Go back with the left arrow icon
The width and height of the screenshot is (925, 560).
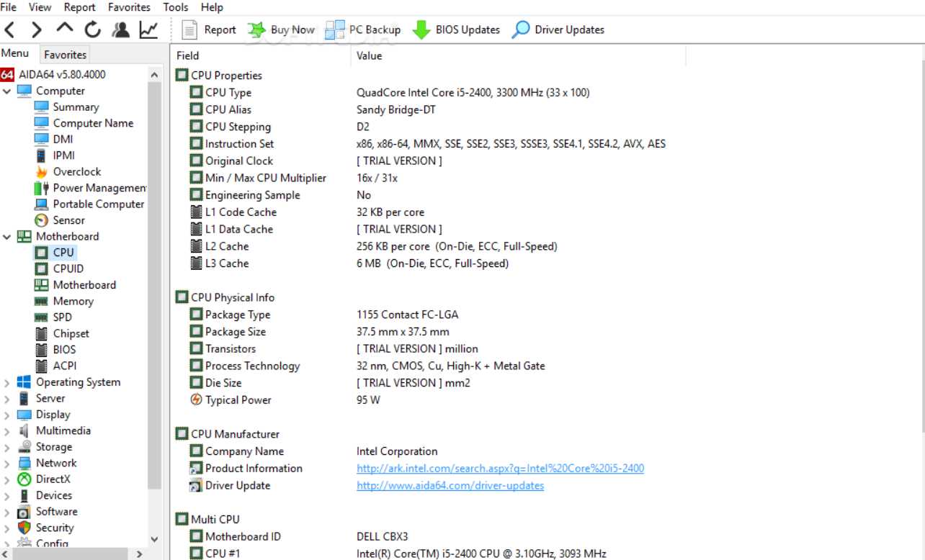[x=10, y=30]
